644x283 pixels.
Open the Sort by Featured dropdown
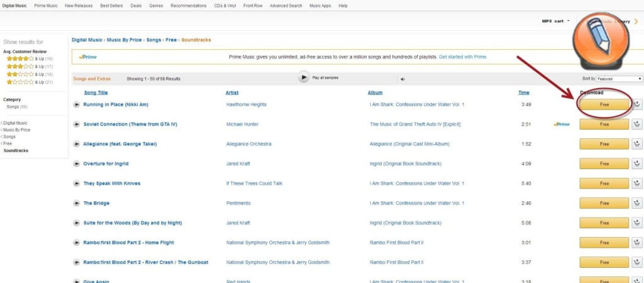pyautogui.click(x=619, y=79)
